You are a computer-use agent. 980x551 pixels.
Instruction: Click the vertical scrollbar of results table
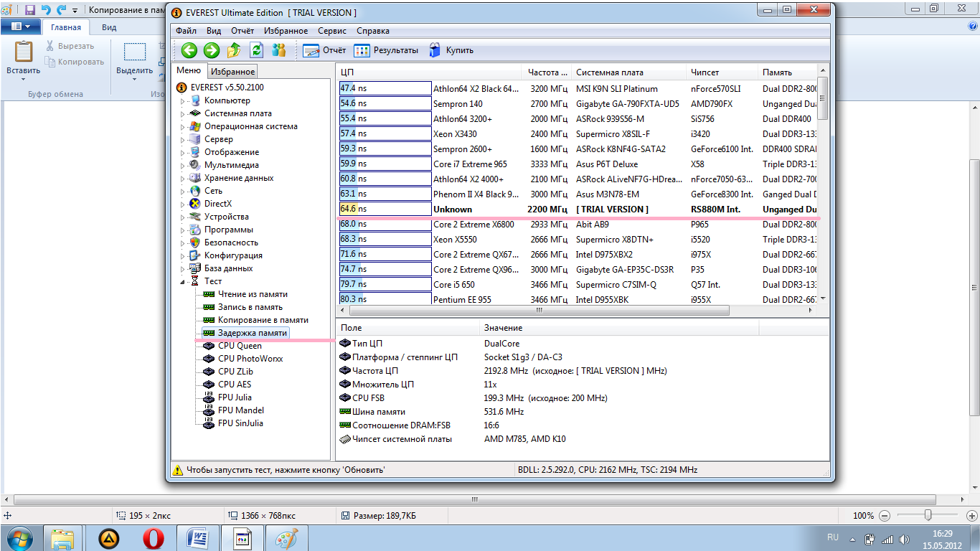point(822,98)
